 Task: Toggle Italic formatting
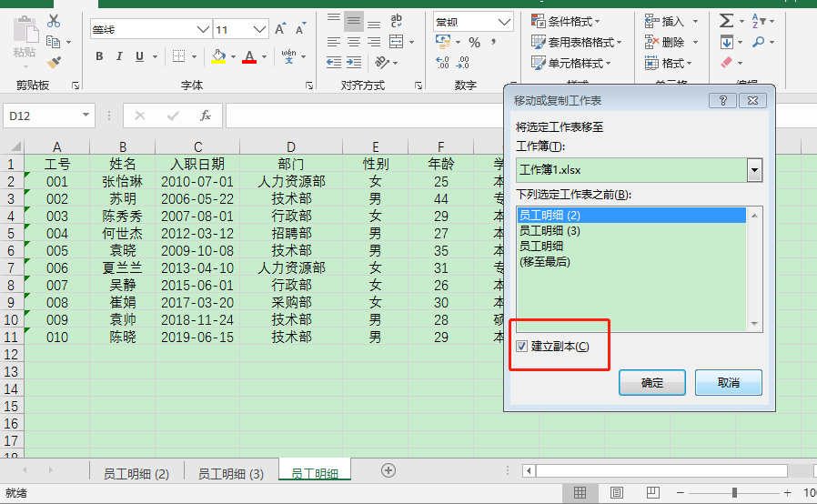pos(119,56)
